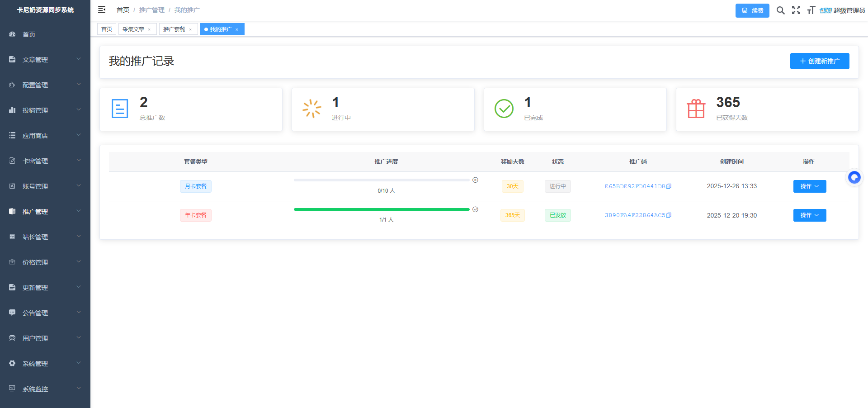Copy promo code E65BDE92FD0441DB
868x408 pixels.
(x=669, y=186)
